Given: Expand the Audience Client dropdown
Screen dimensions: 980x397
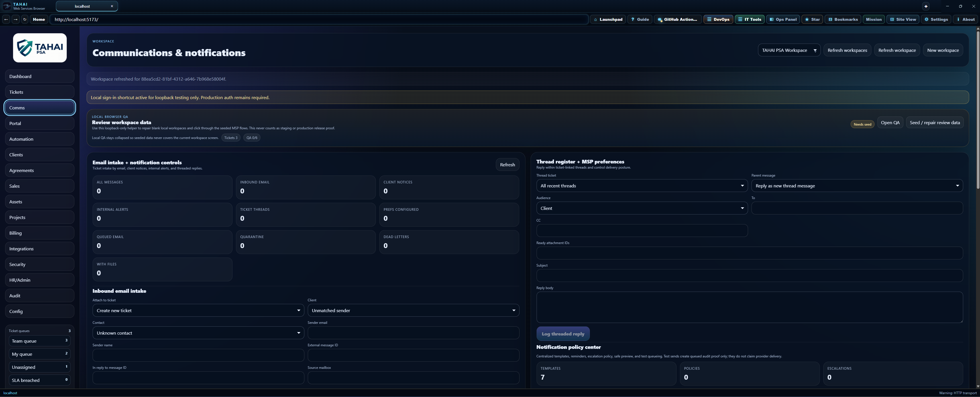Looking at the screenshot, I should click(642, 208).
